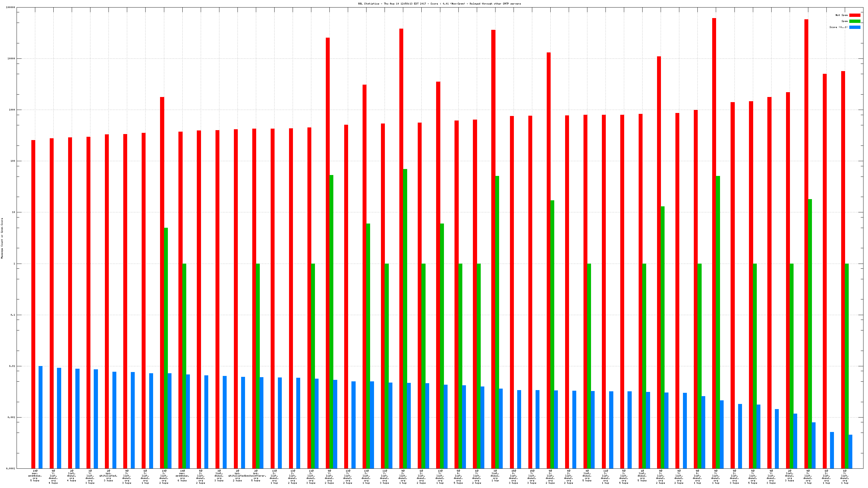Click the RBL Statistics chart title
Image resolution: width=868 pixels, height=488 pixels.
(439, 4)
